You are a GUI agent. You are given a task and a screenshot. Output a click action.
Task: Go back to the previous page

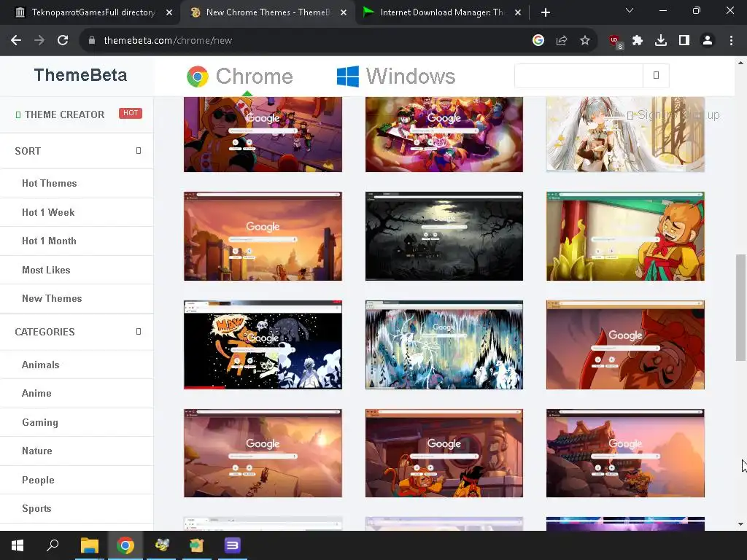pyautogui.click(x=16, y=41)
